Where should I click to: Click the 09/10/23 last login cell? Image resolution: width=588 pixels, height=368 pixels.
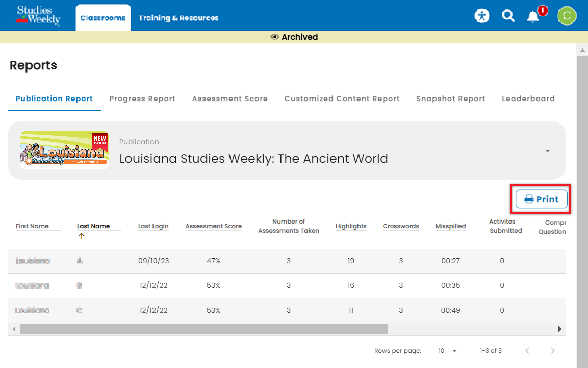pyautogui.click(x=154, y=261)
